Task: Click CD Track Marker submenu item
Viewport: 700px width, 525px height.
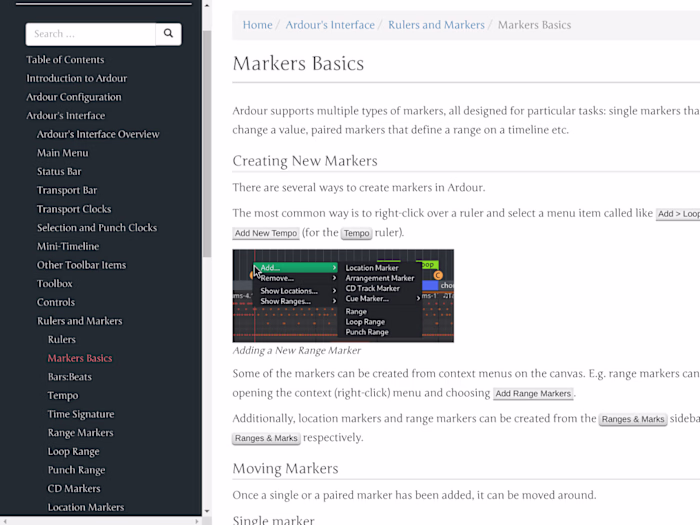Action: (x=373, y=288)
